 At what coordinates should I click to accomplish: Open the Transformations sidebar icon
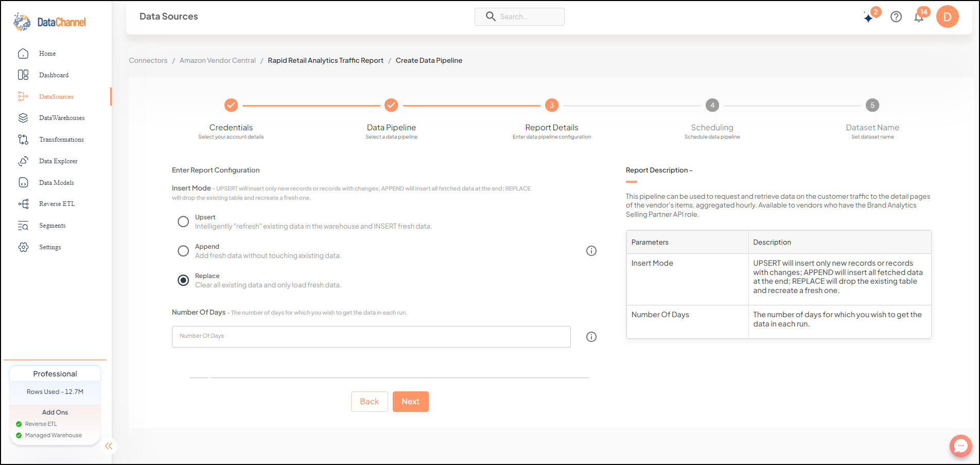(23, 140)
